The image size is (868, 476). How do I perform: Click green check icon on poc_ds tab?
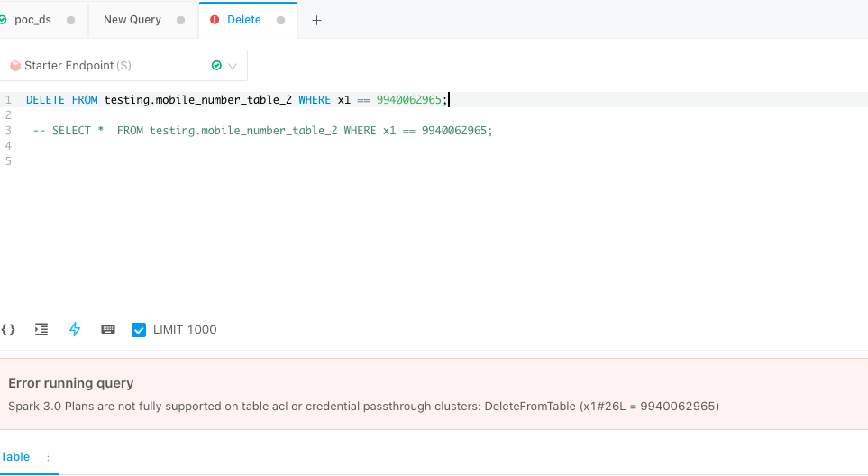point(3,20)
